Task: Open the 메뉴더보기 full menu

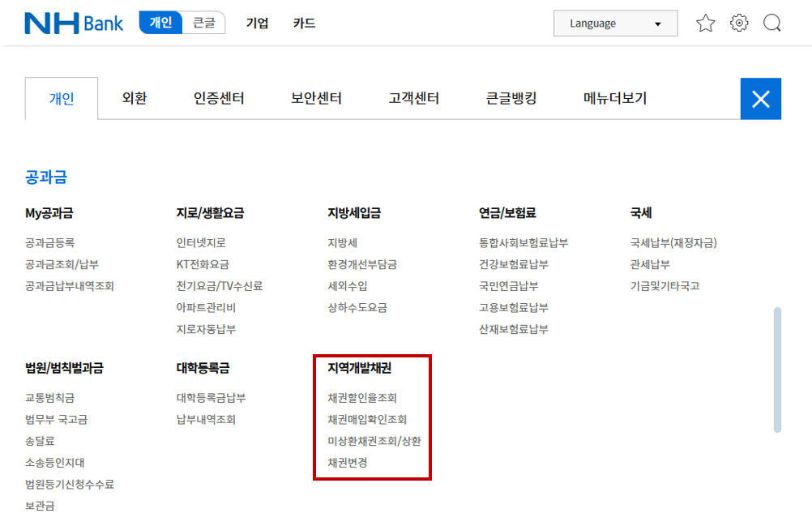Action: (x=613, y=97)
